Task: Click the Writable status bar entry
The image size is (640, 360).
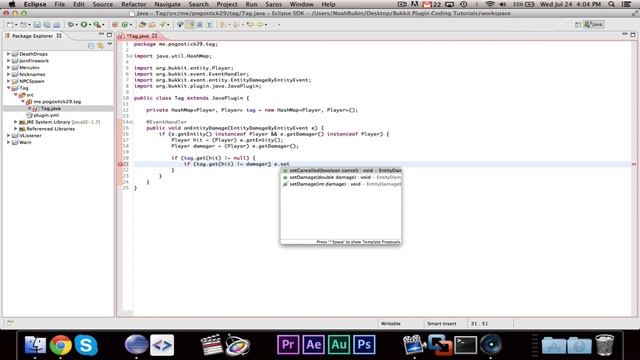Action: tap(391, 323)
